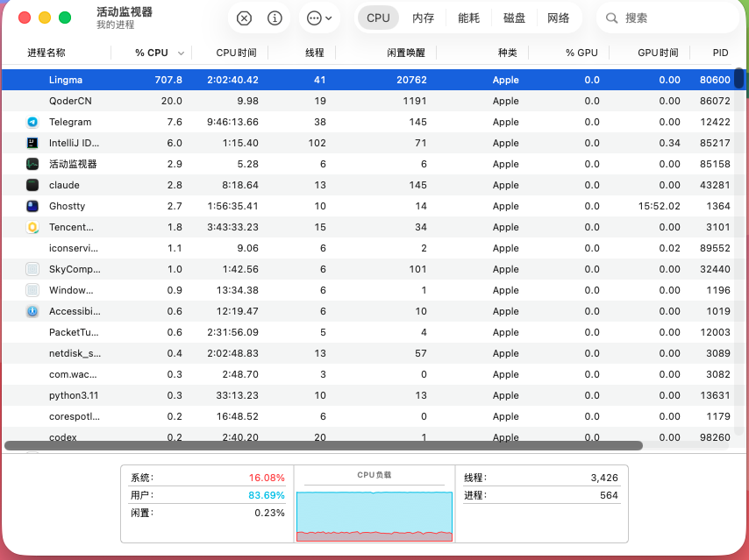Switch to the 能耗 tab

coord(468,18)
